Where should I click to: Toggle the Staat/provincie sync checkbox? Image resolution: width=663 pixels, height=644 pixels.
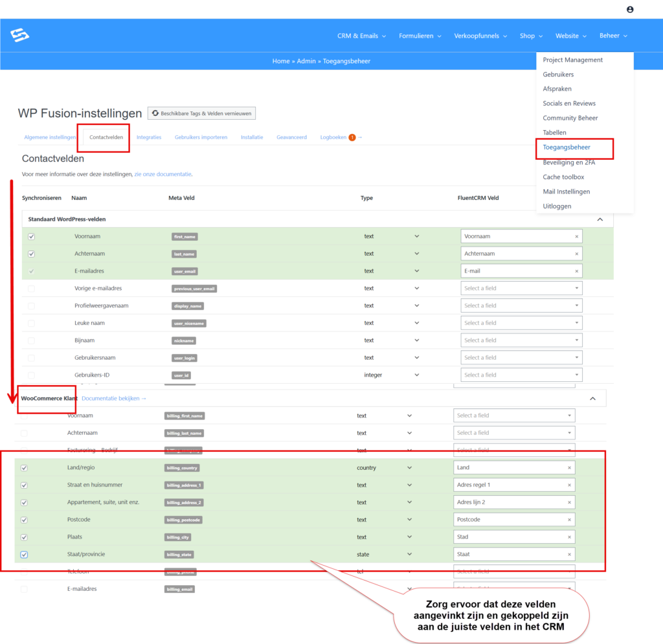point(25,555)
